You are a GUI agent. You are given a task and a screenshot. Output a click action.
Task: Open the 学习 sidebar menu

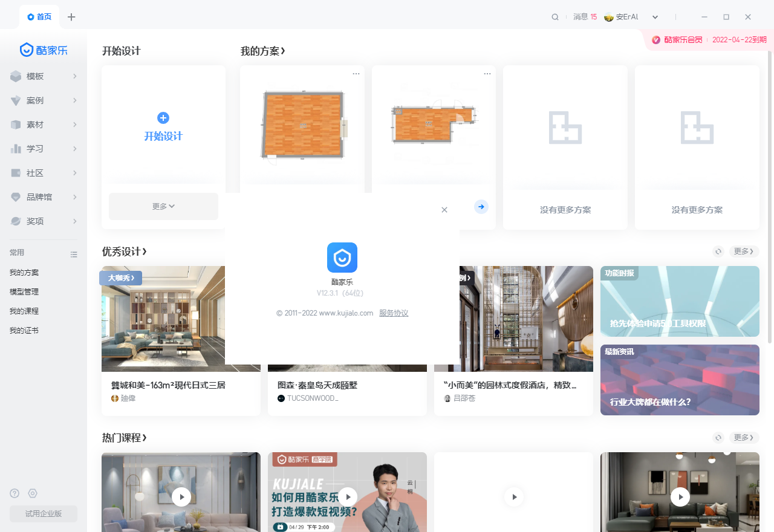coord(44,149)
